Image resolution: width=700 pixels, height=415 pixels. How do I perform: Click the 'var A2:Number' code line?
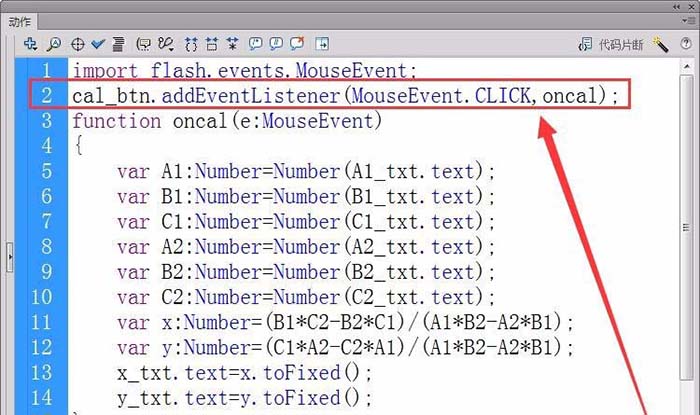click(306, 247)
